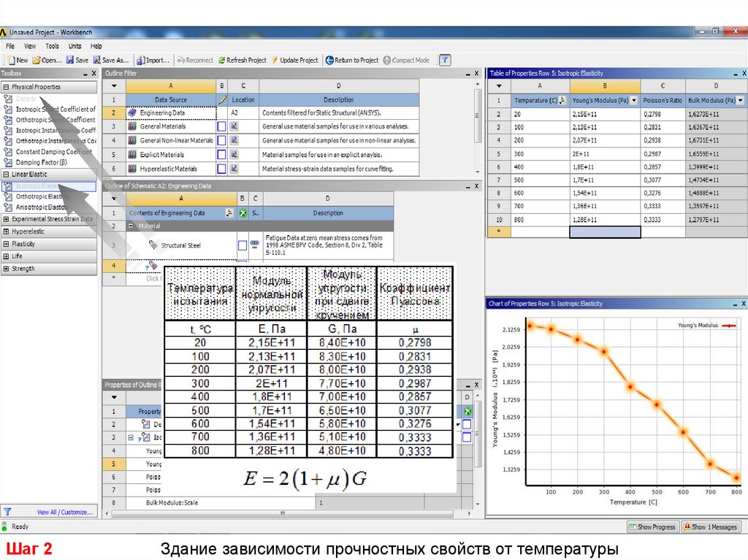Expand the Hyperelastic toolbox group

tap(7, 231)
